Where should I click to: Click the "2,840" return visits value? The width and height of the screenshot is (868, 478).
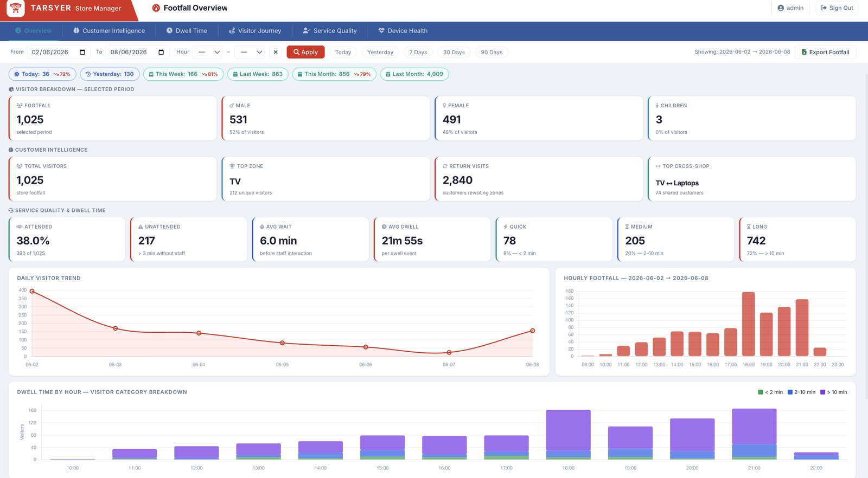click(457, 180)
